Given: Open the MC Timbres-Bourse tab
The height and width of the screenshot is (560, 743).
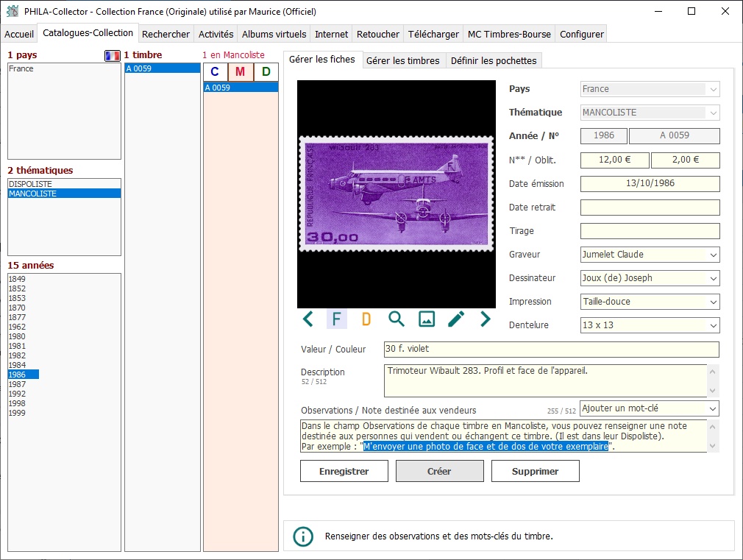Looking at the screenshot, I should pyautogui.click(x=509, y=34).
